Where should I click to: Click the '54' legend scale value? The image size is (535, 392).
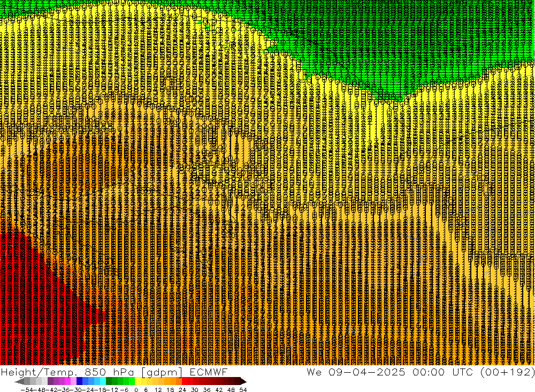[243, 390]
